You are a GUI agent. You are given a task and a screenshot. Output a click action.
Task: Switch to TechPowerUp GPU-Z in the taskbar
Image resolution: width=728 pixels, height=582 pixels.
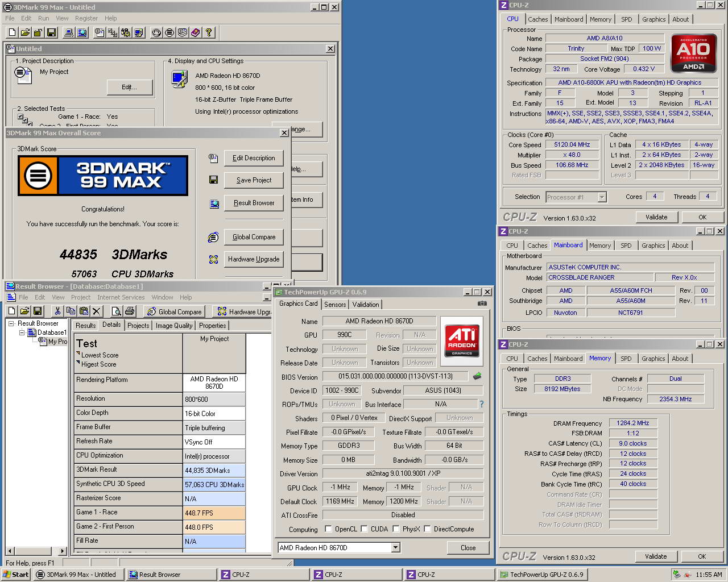[542, 575]
